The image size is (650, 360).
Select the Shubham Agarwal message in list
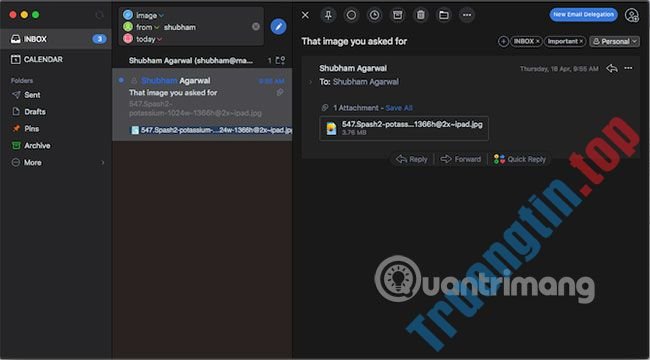click(x=202, y=105)
